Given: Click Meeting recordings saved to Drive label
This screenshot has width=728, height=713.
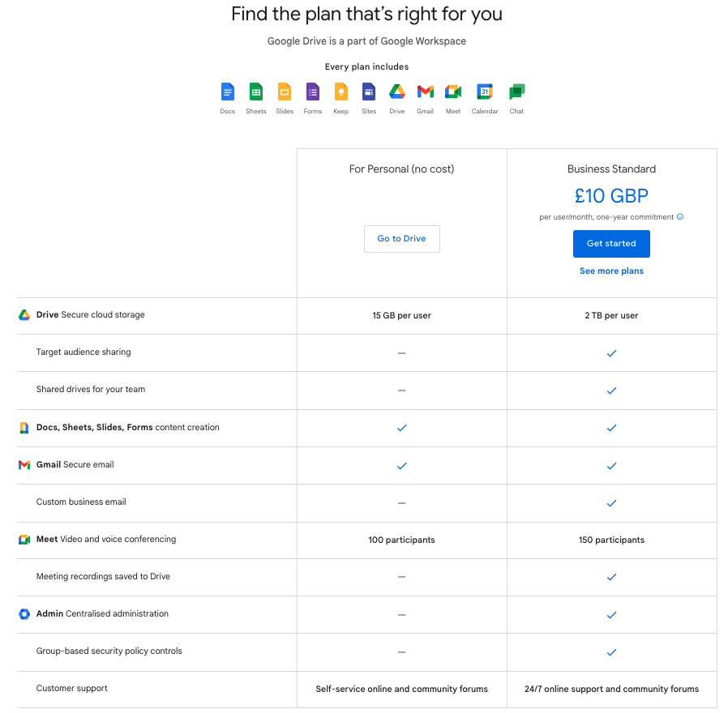Looking at the screenshot, I should click(x=103, y=576).
